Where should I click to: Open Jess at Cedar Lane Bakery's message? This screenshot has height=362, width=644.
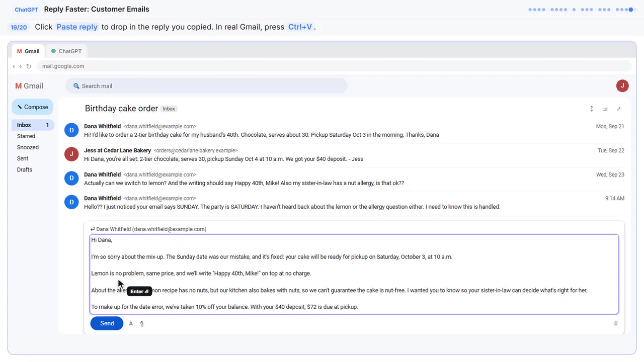pyautogui.click(x=344, y=154)
